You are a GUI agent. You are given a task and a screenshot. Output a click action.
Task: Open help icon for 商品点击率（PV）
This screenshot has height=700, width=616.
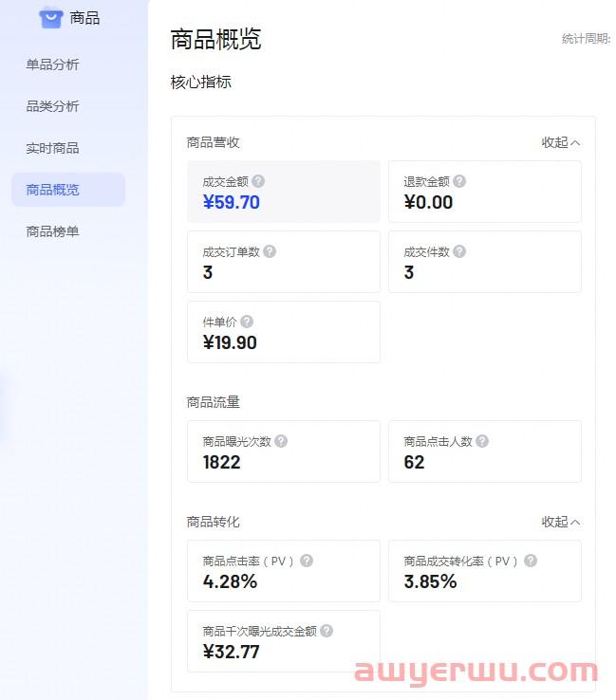307,561
